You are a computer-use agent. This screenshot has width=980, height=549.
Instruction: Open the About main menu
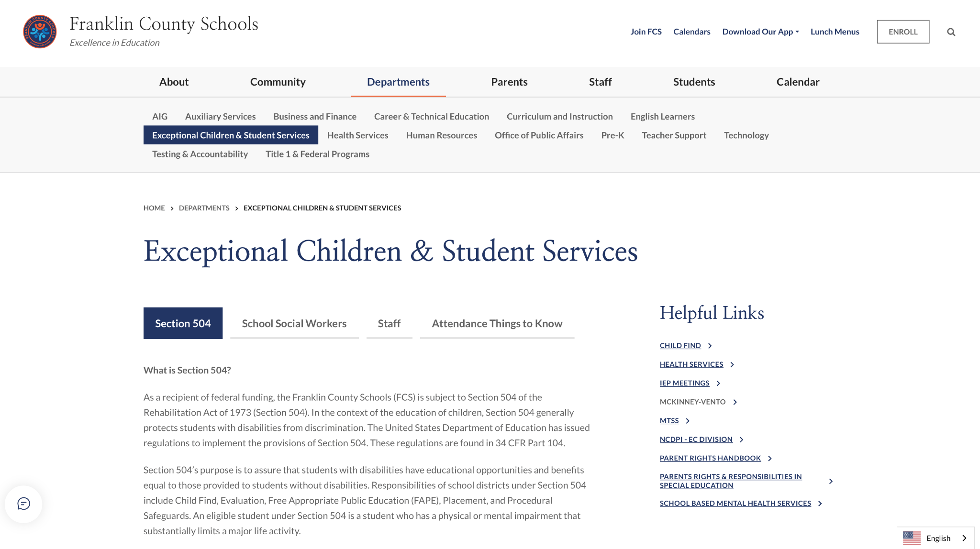(x=174, y=82)
